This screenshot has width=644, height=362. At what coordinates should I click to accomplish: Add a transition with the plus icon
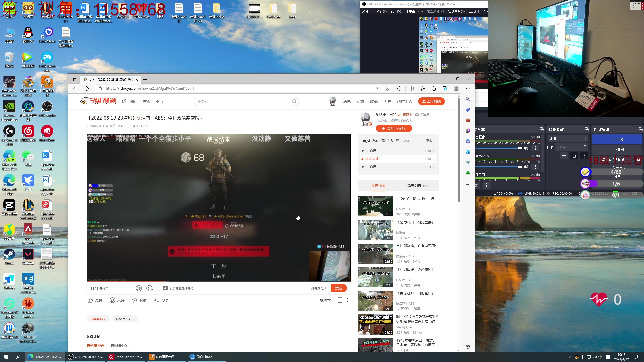[x=564, y=156]
